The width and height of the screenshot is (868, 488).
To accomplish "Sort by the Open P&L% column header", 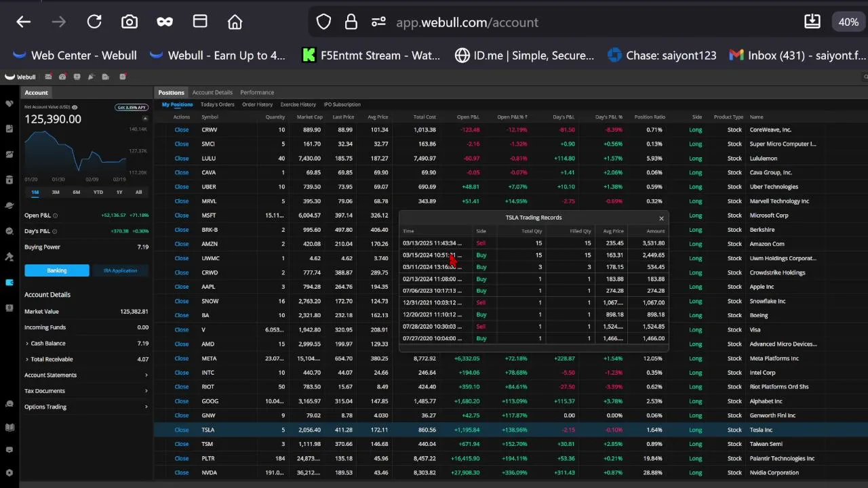I will point(512,117).
